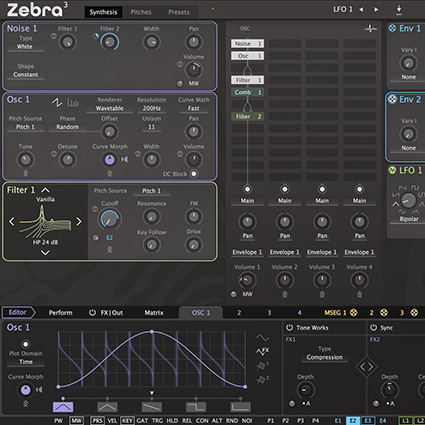Open the Noise Type selector showing White
425x425 pixels.
pos(25,47)
